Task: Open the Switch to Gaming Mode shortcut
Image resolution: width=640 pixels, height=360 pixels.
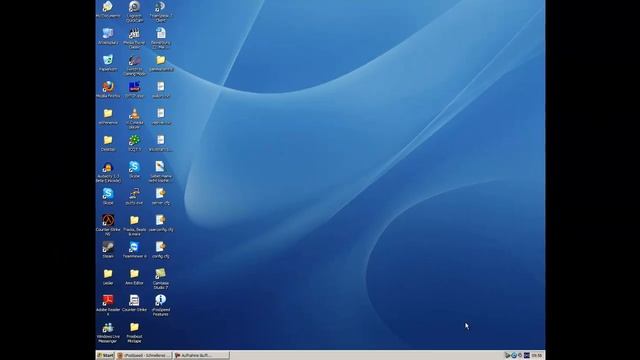Action: [x=134, y=60]
